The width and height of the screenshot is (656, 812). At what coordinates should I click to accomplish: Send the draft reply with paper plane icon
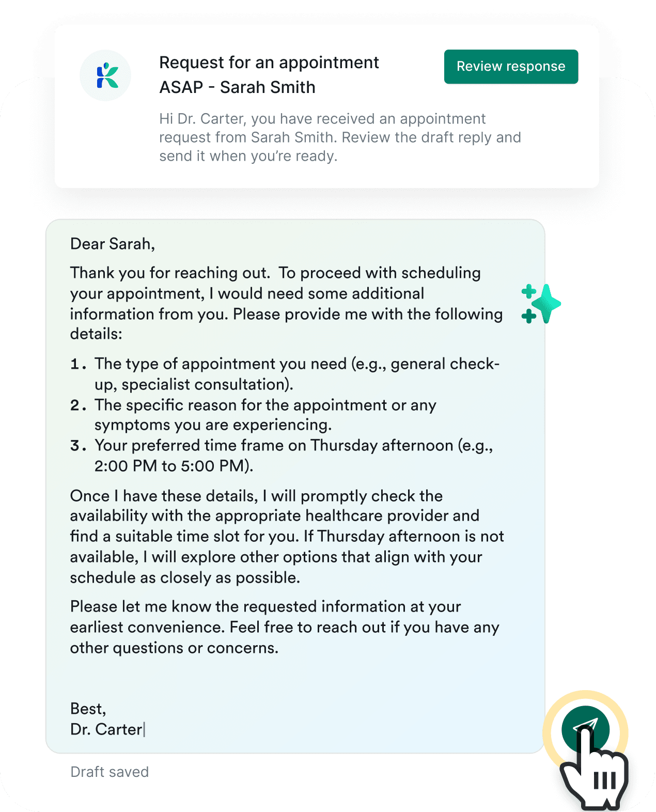(586, 729)
